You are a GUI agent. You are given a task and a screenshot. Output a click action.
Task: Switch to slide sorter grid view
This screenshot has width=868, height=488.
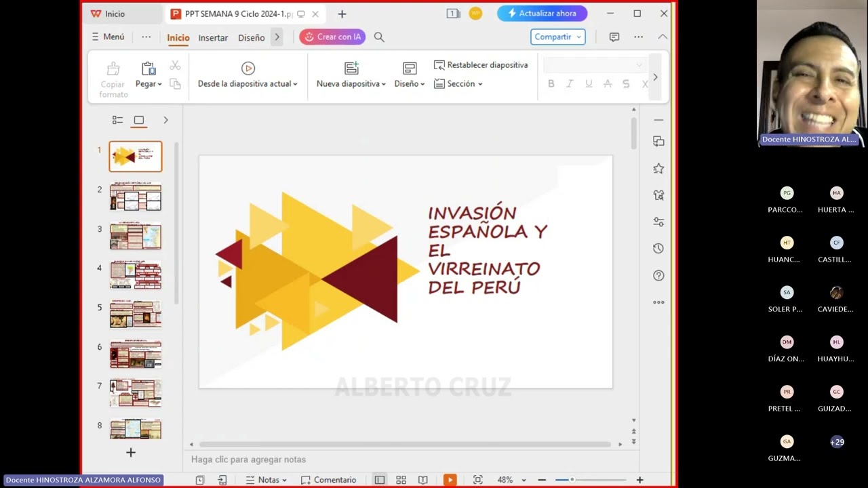coord(401,480)
